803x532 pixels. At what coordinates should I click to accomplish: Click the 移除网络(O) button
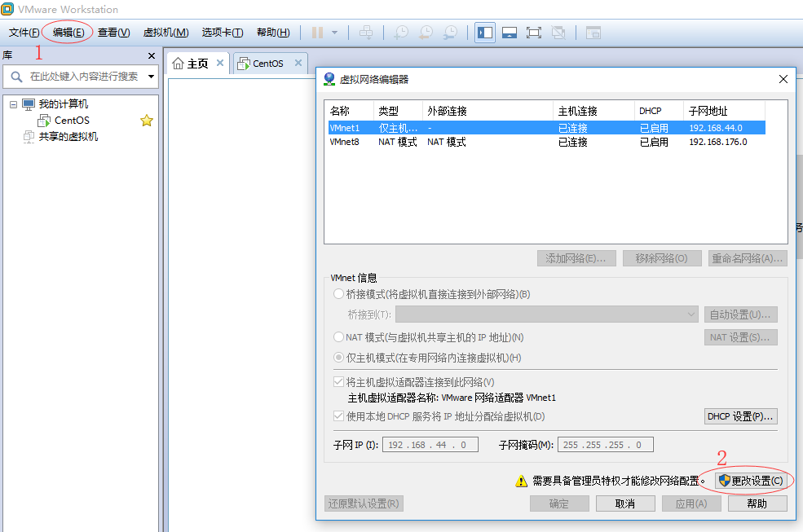point(662,258)
